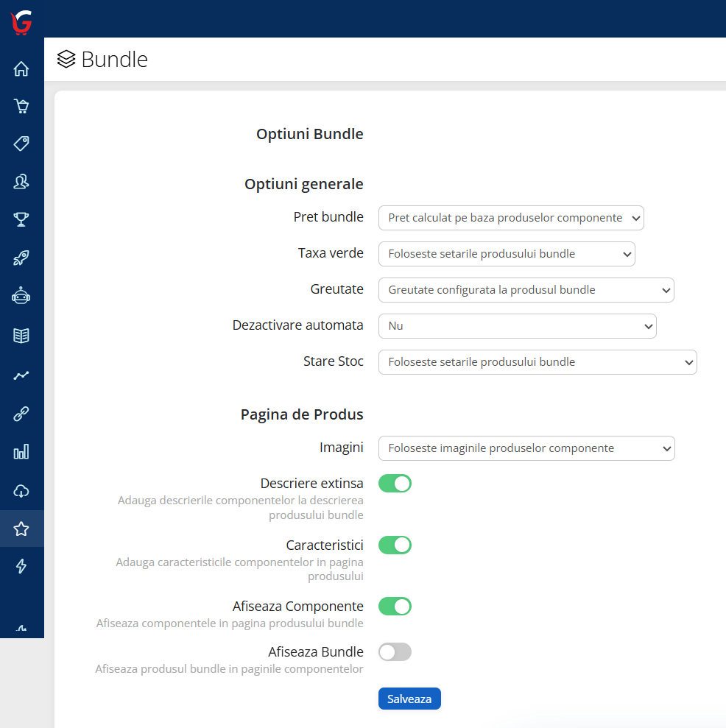Open the rocket icon in the sidebar

21,258
